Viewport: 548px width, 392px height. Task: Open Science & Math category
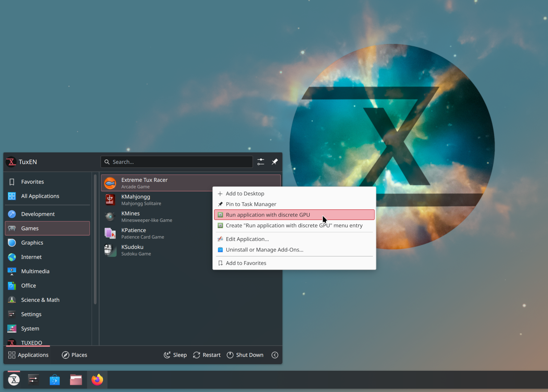[x=47, y=300]
